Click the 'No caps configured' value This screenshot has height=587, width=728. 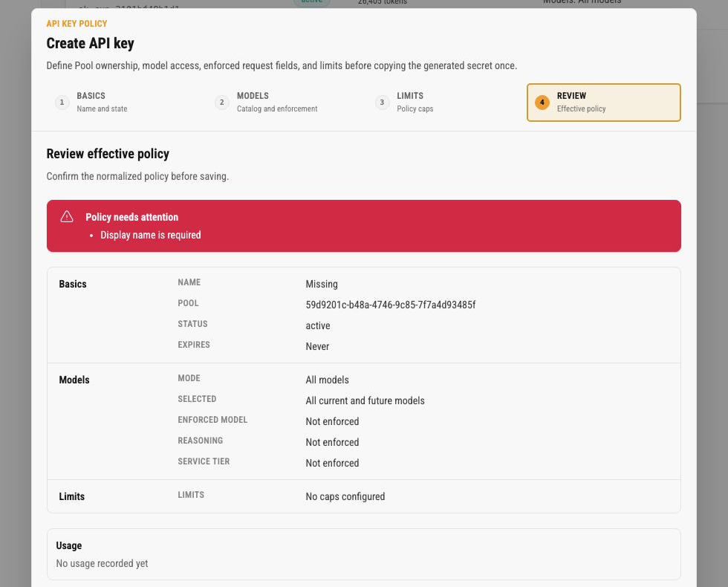click(x=345, y=496)
